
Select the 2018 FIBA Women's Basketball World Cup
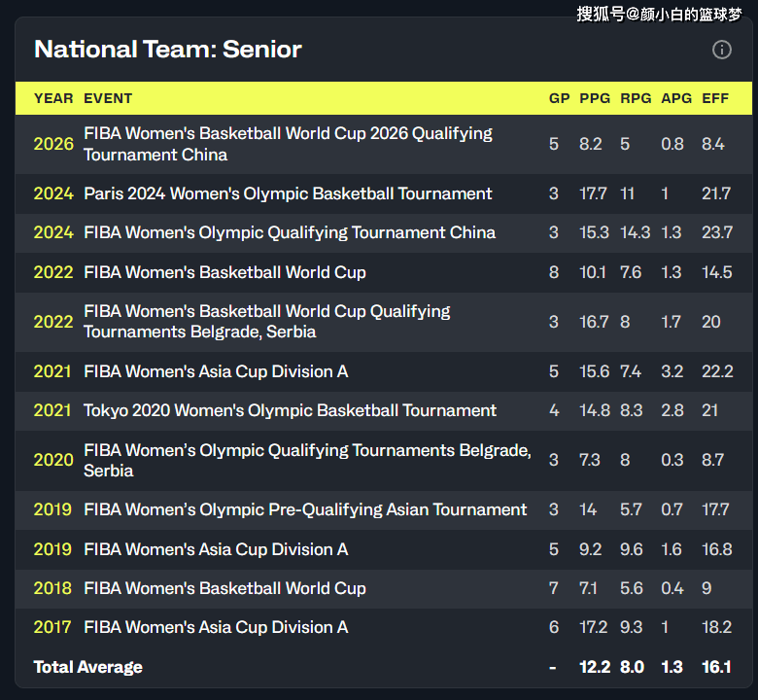click(x=224, y=588)
